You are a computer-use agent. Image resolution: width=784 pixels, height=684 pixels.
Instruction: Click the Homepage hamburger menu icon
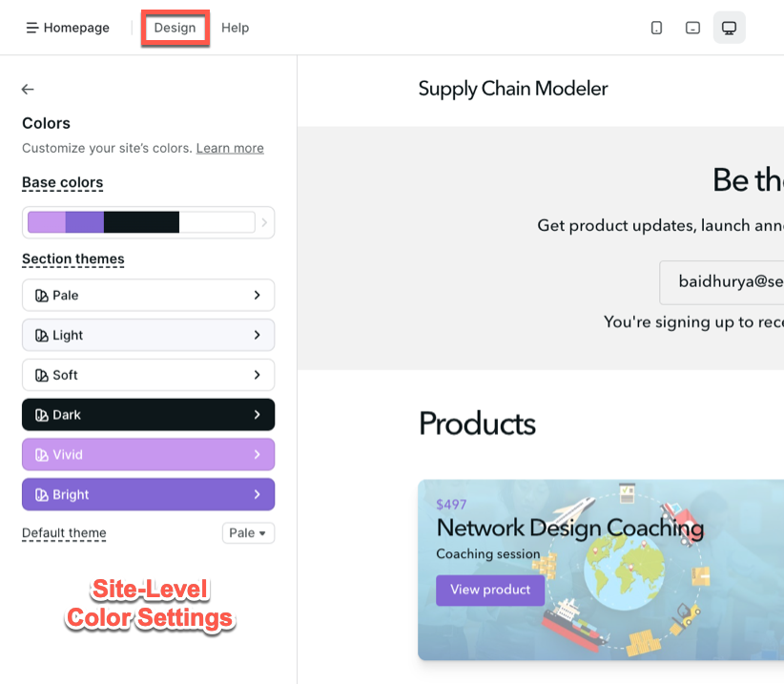[x=31, y=28]
